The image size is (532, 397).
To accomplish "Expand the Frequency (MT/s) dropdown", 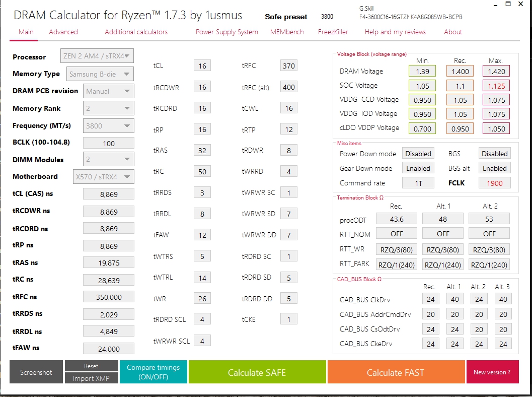I will [109, 126].
